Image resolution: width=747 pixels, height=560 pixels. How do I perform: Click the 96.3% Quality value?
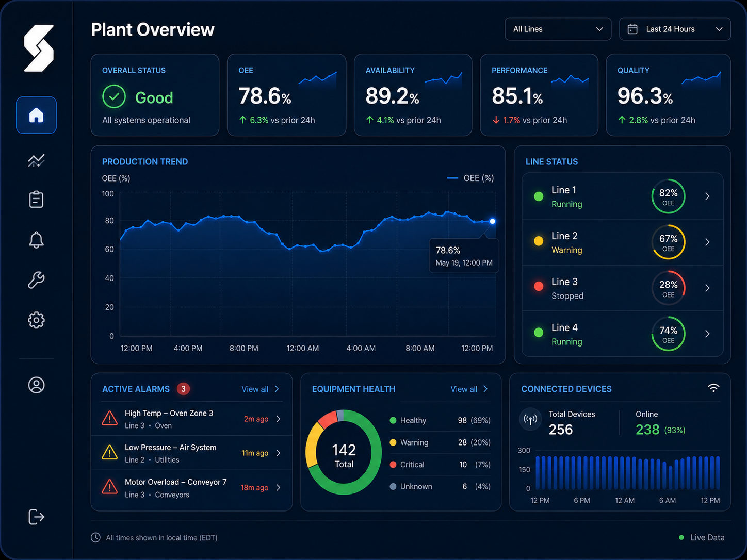point(645,96)
